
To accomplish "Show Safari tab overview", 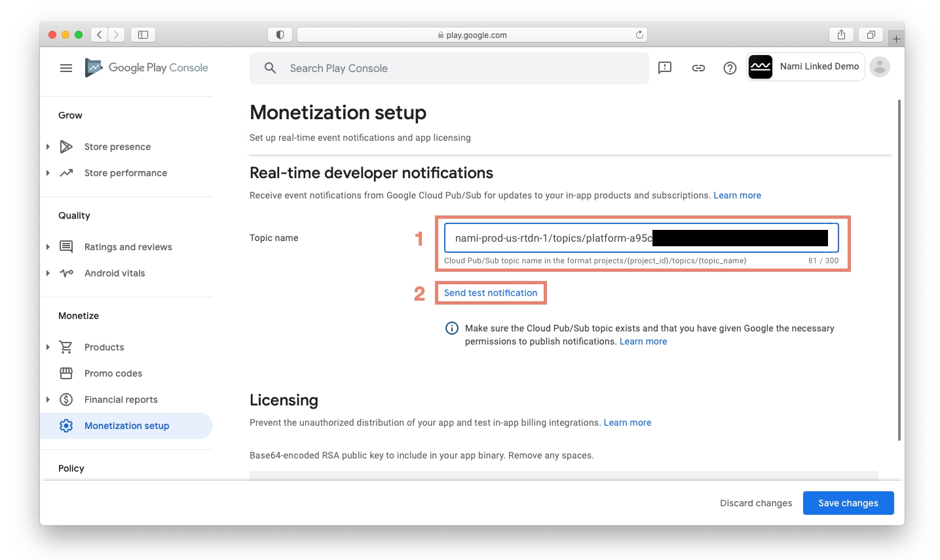I will pos(871,35).
